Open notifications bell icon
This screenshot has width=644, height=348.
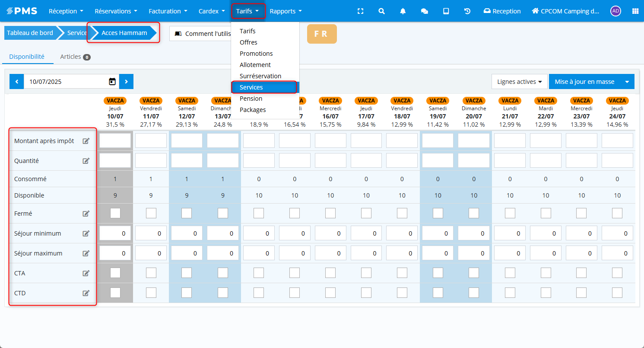[403, 11]
